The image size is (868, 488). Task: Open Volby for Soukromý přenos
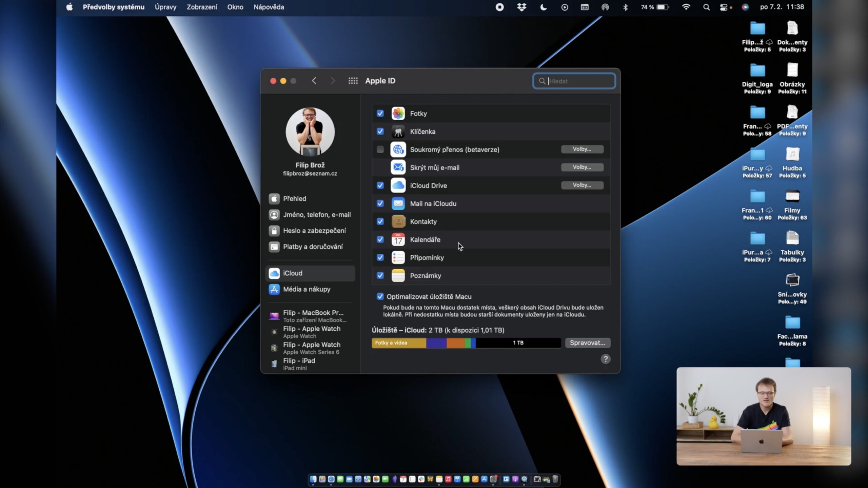(582, 149)
